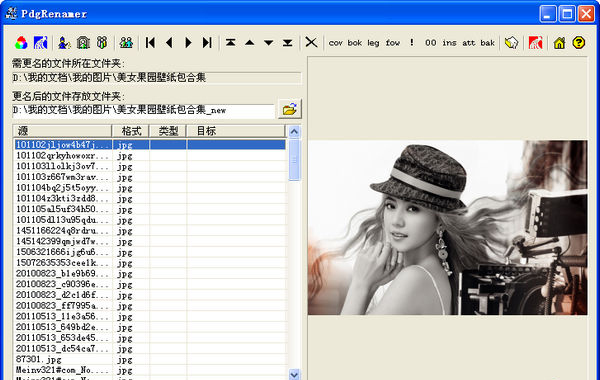Click the bak toolbar button
Viewport: 600px width, 380px height.
pyautogui.click(x=488, y=43)
